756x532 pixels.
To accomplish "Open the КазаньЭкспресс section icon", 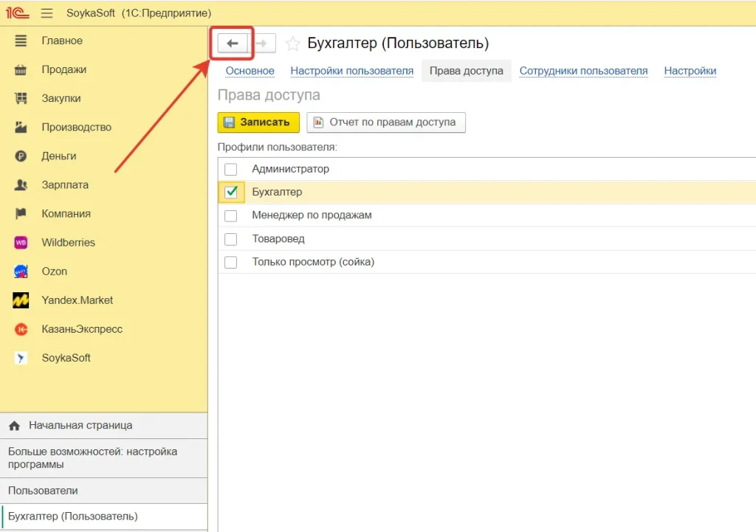I will (21, 329).
